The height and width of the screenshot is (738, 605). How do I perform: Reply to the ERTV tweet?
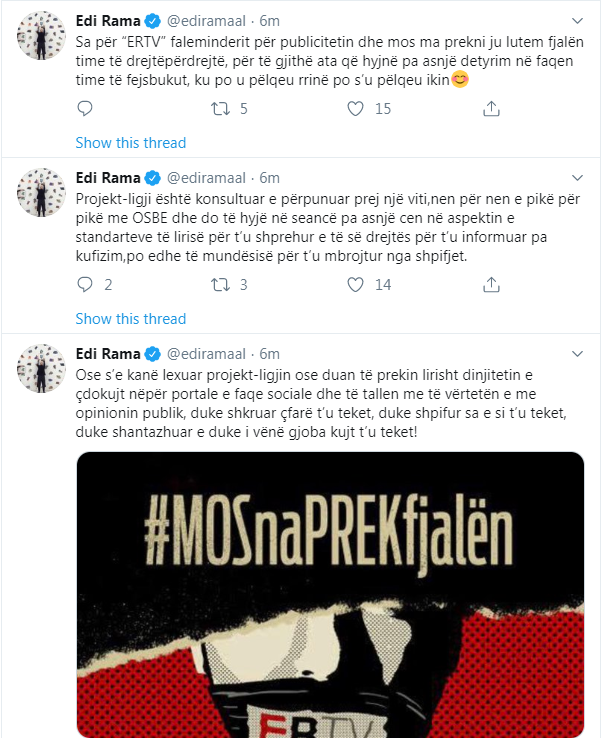[84, 109]
